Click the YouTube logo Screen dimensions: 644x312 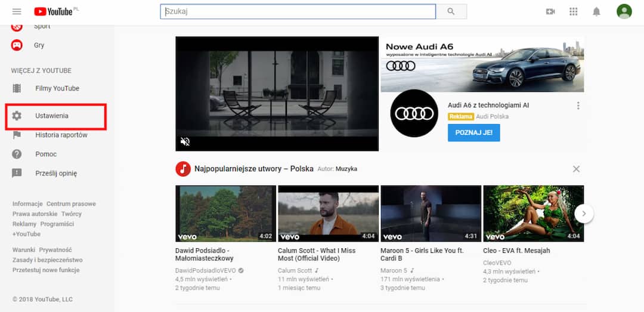[54, 11]
